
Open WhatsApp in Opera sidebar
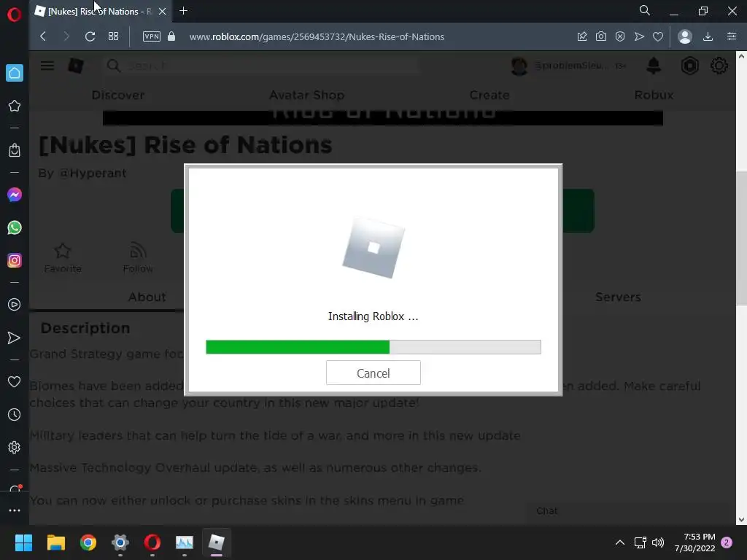[x=15, y=227]
